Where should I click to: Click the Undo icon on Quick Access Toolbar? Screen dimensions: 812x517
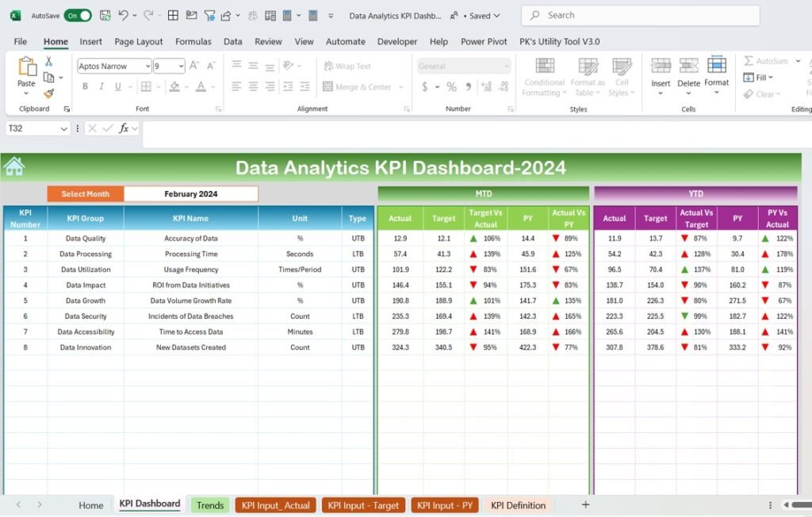[123, 15]
